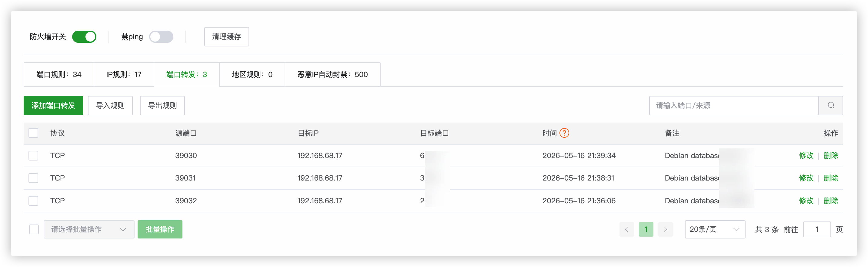Click source port value 39032
This screenshot has width=868, height=267.
click(186, 201)
